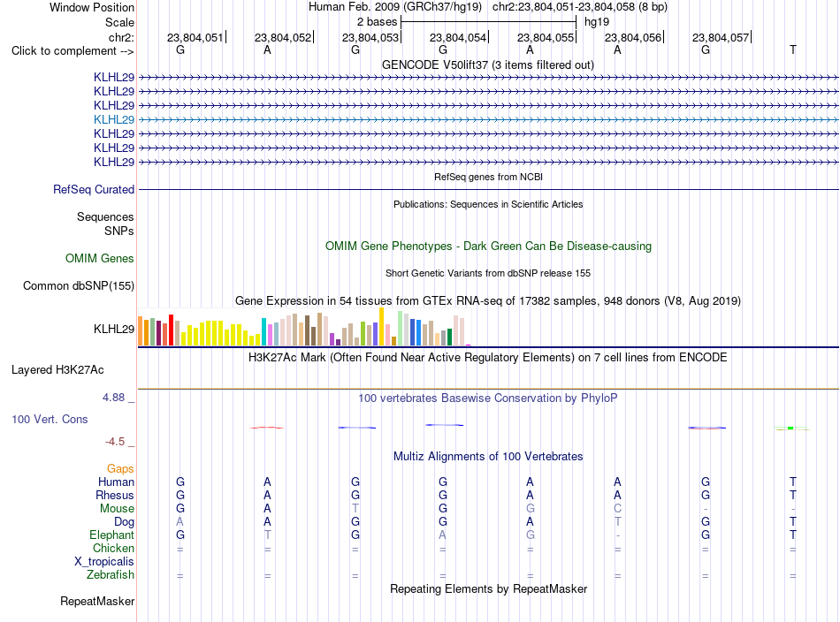Viewport: 840px width, 622px height.
Task: Click reference base A below 23,804,052
Action: click(x=267, y=49)
